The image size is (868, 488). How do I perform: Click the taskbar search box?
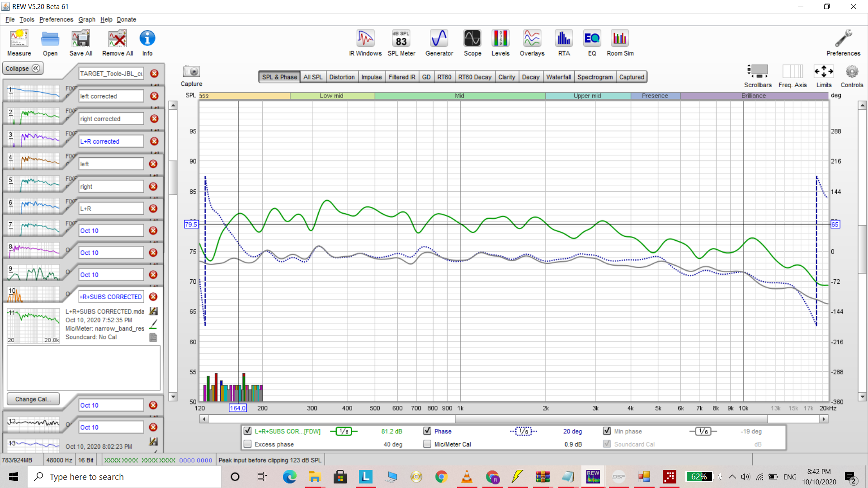tap(124, 477)
